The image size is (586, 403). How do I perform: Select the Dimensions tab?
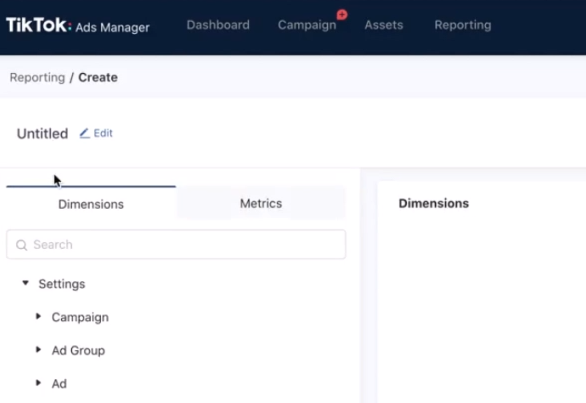pyautogui.click(x=91, y=203)
